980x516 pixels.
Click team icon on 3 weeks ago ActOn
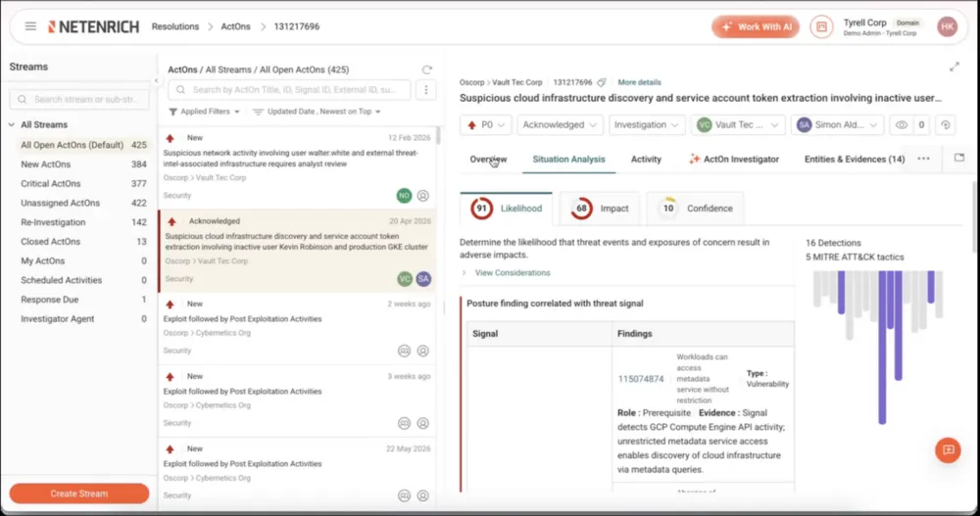click(405, 424)
